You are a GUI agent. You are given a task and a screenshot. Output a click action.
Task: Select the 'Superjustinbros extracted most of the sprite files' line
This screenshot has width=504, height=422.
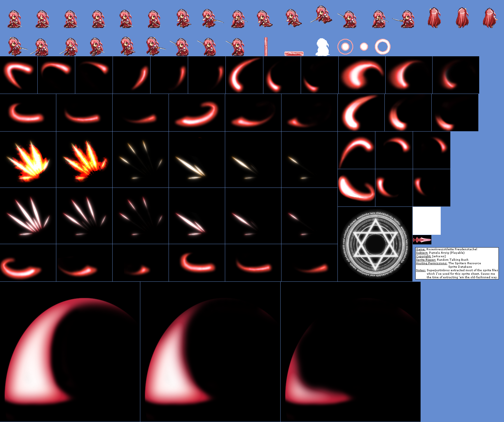462,270
